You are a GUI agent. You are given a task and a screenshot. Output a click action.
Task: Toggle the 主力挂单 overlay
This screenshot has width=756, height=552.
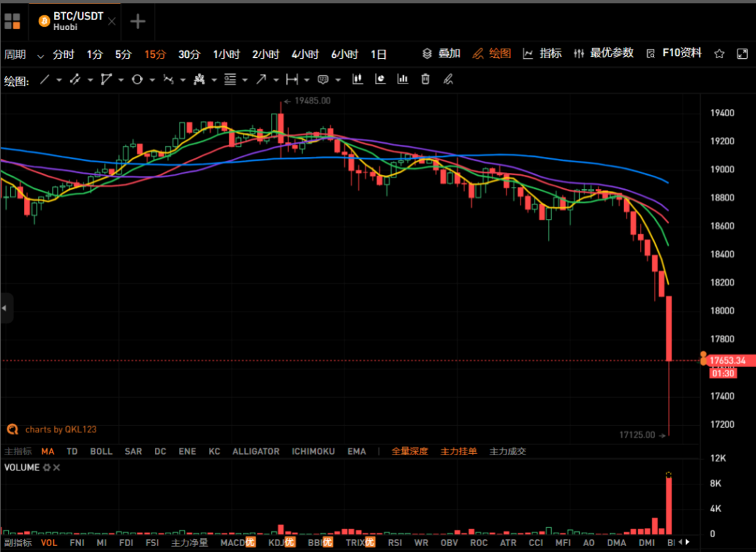[458, 451]
